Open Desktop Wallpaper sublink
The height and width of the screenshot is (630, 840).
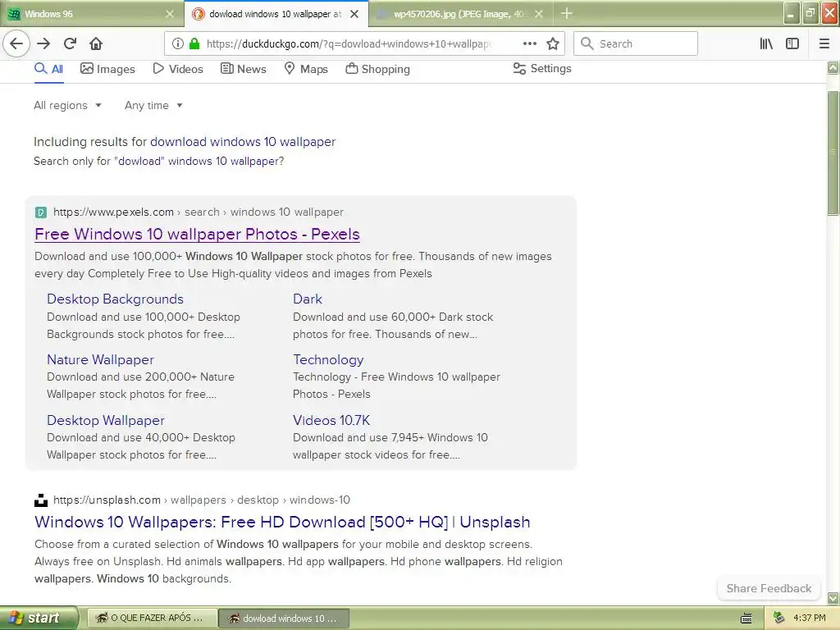pyautogui.click(x=106, y=421)
